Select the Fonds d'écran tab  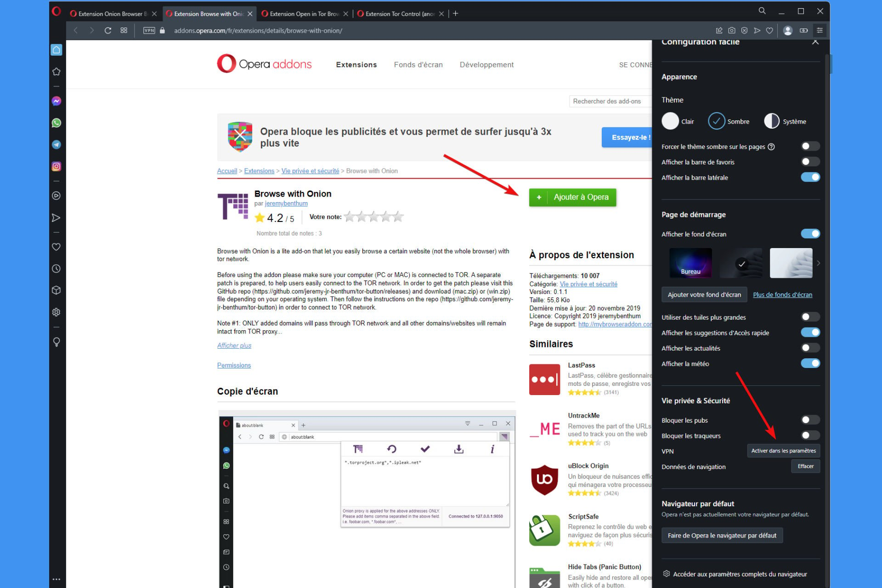coord(418,64)
